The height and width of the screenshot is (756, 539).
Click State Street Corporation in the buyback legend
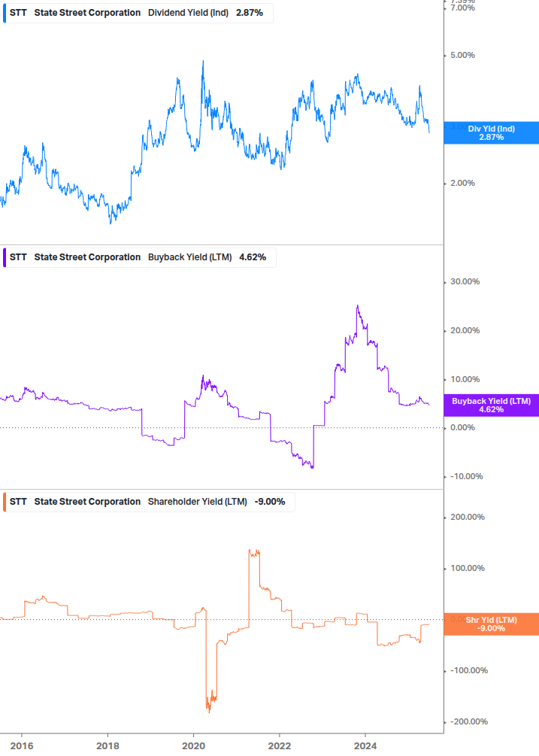coord(87,257)
